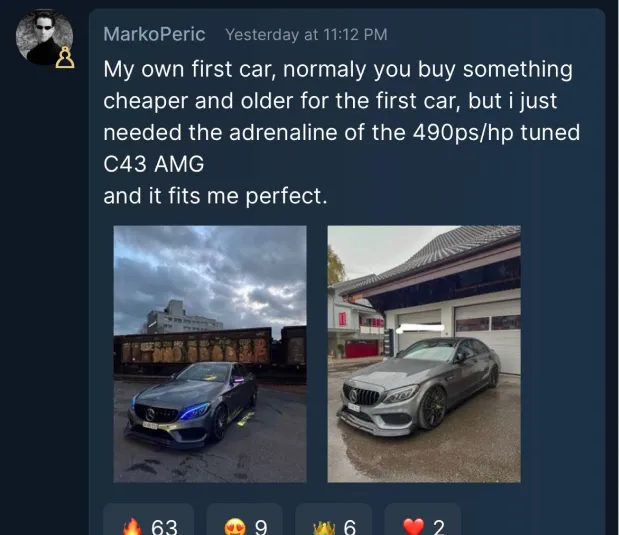
Task: Click the "and it fits me perfect." line
Action: pos(215,196)
